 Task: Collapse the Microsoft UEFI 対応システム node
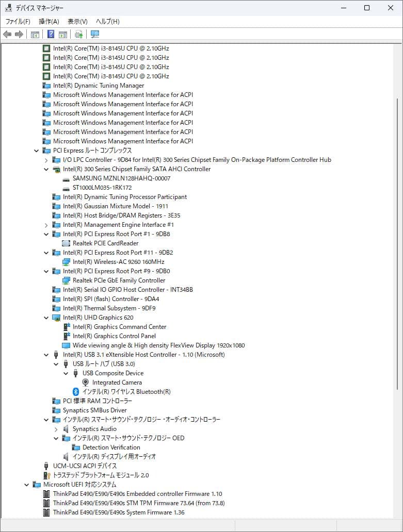26,485
